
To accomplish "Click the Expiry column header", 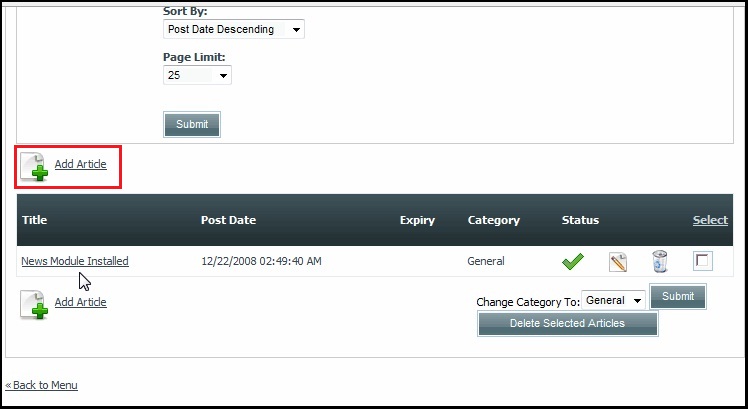I will 417,220.
